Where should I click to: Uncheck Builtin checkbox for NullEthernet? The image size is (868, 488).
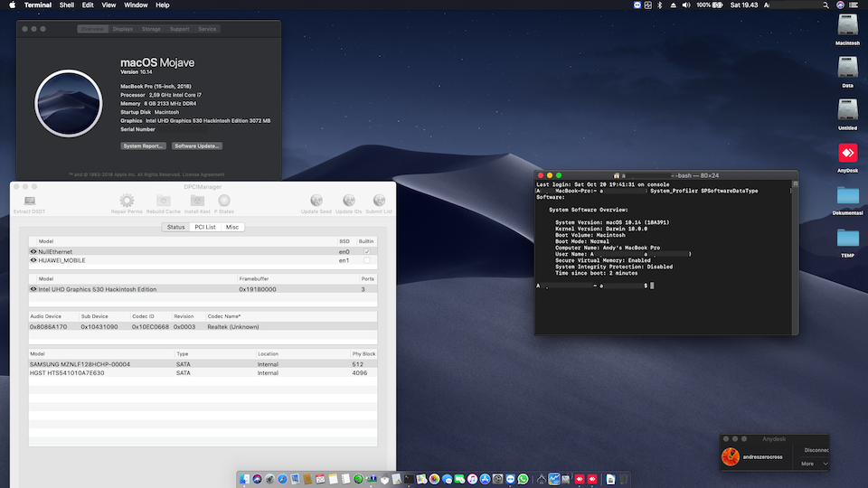tap(366, 251)
